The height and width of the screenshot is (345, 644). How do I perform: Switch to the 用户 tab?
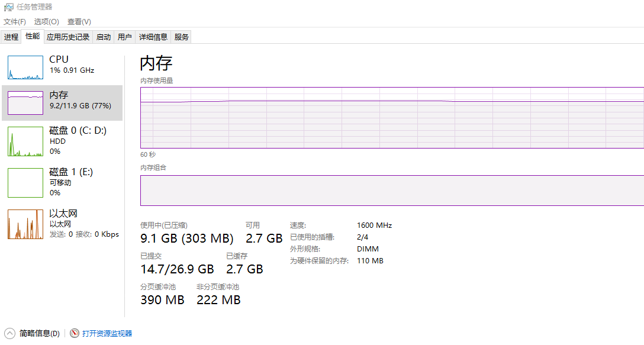click(x=124, y=37)
